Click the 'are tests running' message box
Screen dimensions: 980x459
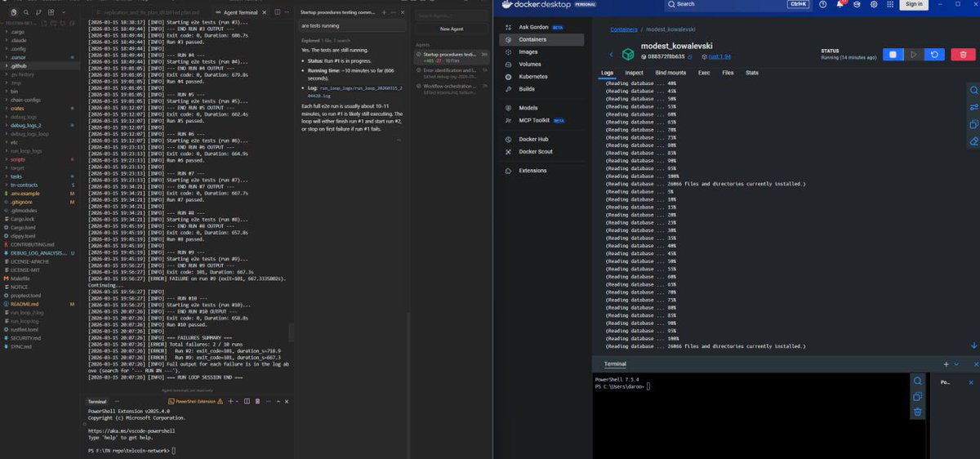pyautogui.click(x=351, y=25)
